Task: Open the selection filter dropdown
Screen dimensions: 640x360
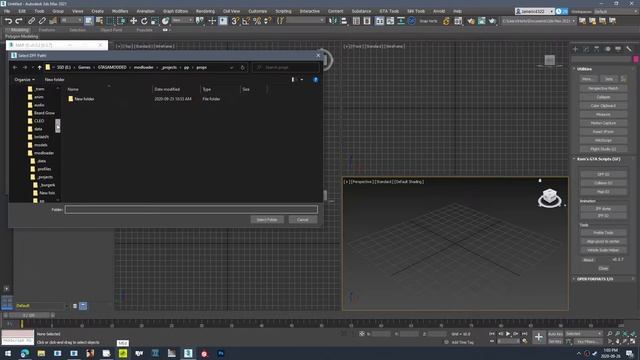Action: (71, 20)
